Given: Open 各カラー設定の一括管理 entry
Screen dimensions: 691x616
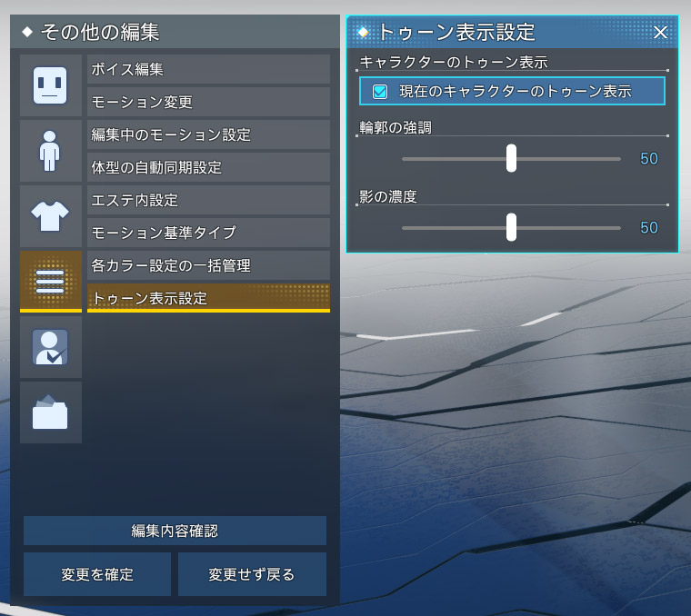Looking at the screenshot, I should point(208,265).
